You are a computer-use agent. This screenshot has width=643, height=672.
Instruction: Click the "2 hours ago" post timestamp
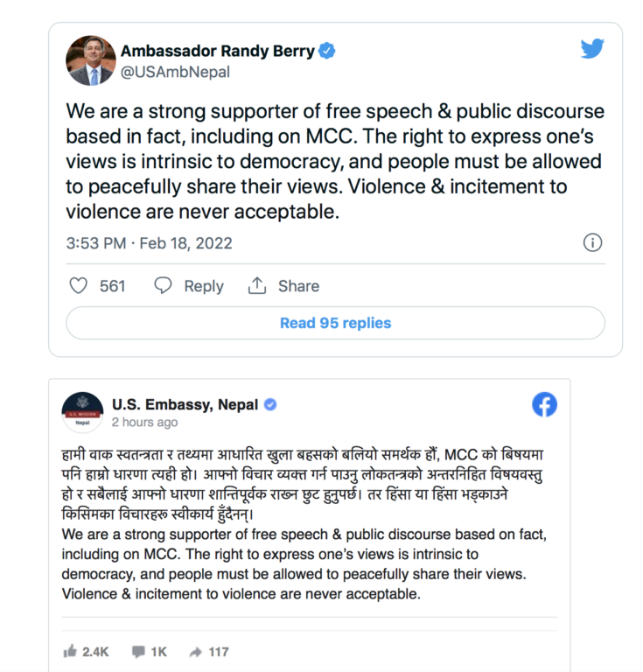[144, 423]
